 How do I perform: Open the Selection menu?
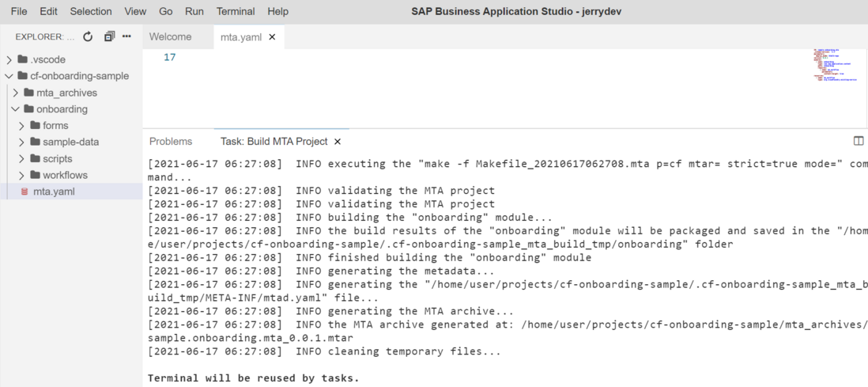coord(91,12)
